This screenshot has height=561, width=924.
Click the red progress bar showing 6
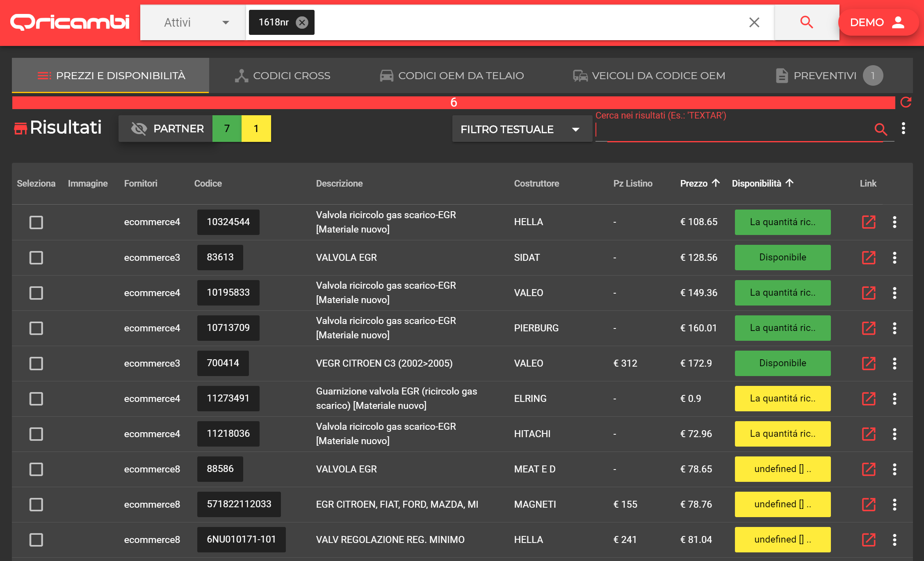point(454,103)
